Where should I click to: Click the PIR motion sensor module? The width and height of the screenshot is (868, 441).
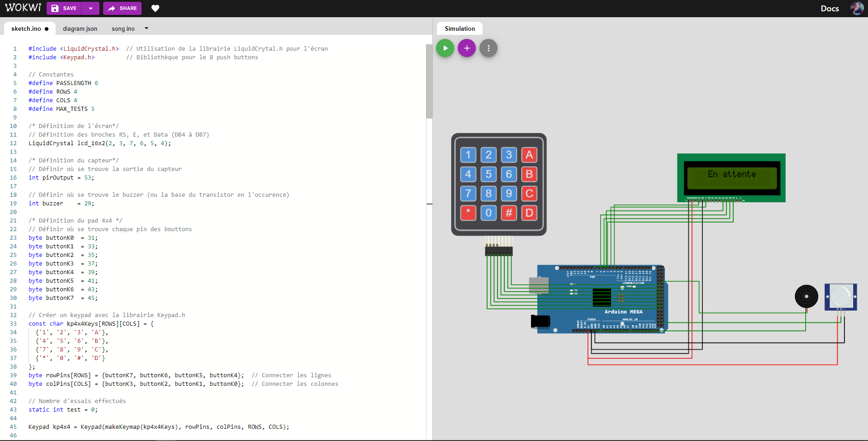pyautogui.click(x=840, y=296)
